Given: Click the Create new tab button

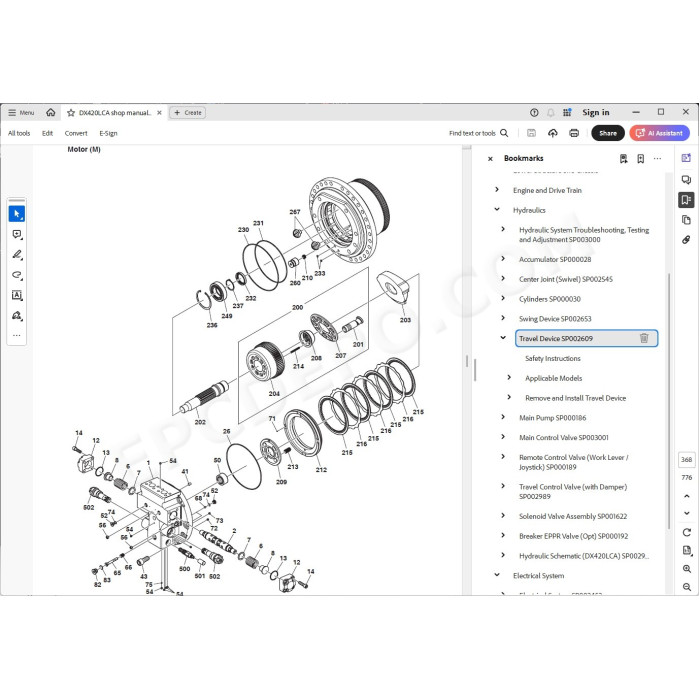Looking at the screenshot, I should pos(188,113).
